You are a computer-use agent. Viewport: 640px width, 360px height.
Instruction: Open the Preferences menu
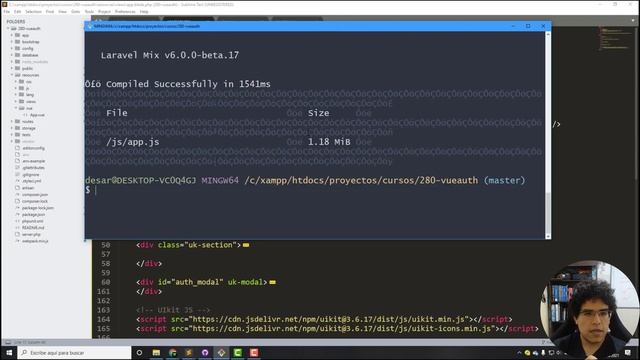125,11
